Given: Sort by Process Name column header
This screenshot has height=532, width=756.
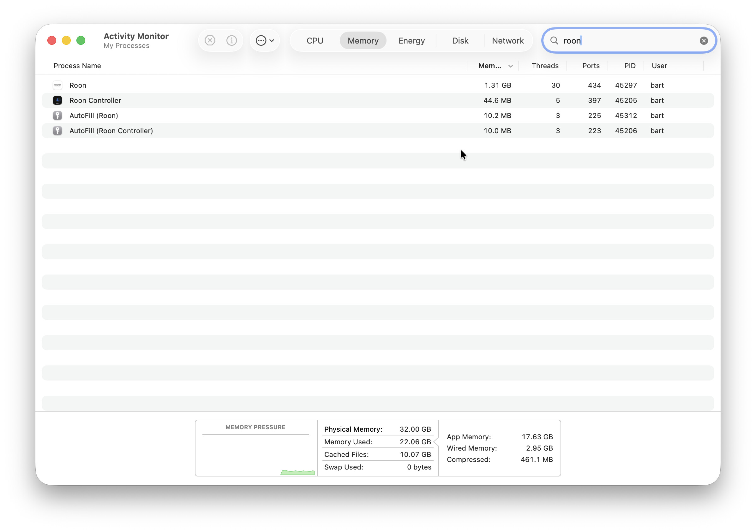Looking at the screenshot, I should coord(77,66).
